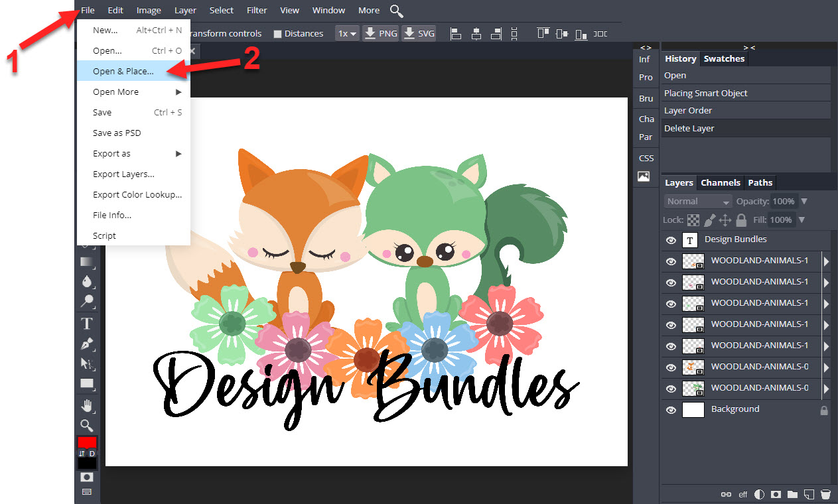Image resolution: width=838 pixels, height=504 pixels.
Task: Open layer effects via the eff icon
Action: (743, 494)
